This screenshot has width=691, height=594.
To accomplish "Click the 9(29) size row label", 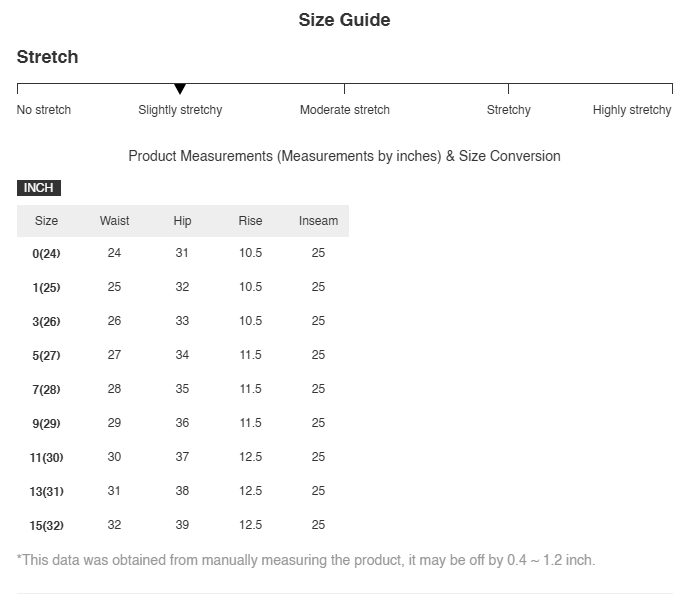I will click(x=46, y=423).
